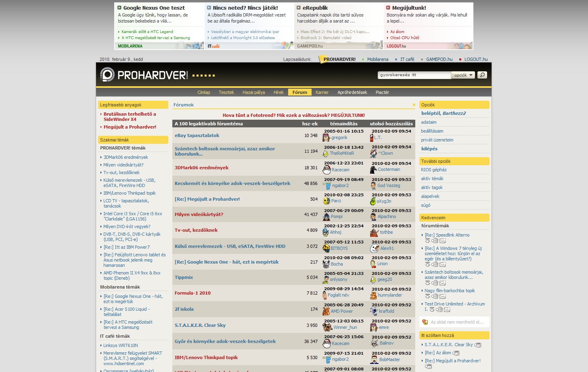Viewport: 588px width, 372px height.
Task: Open the 'eBay tapasztalatok' forum topic
Action: (197, 135)
